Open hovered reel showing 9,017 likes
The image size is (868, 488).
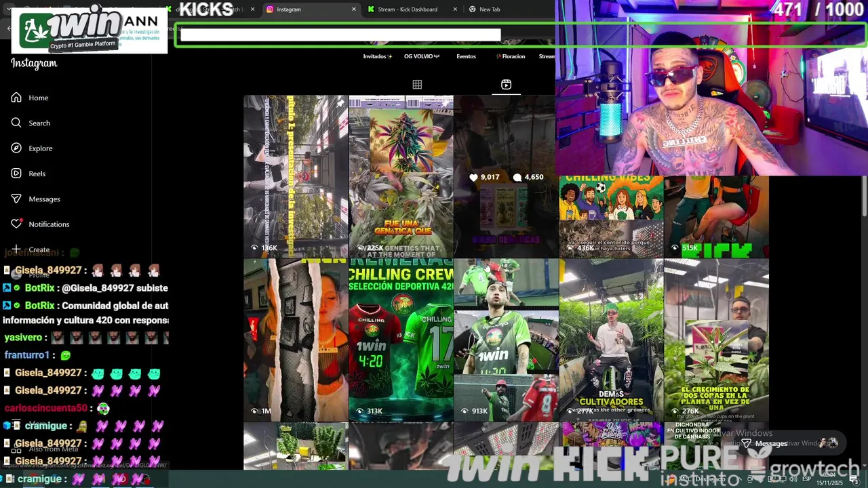click(505, 176)
